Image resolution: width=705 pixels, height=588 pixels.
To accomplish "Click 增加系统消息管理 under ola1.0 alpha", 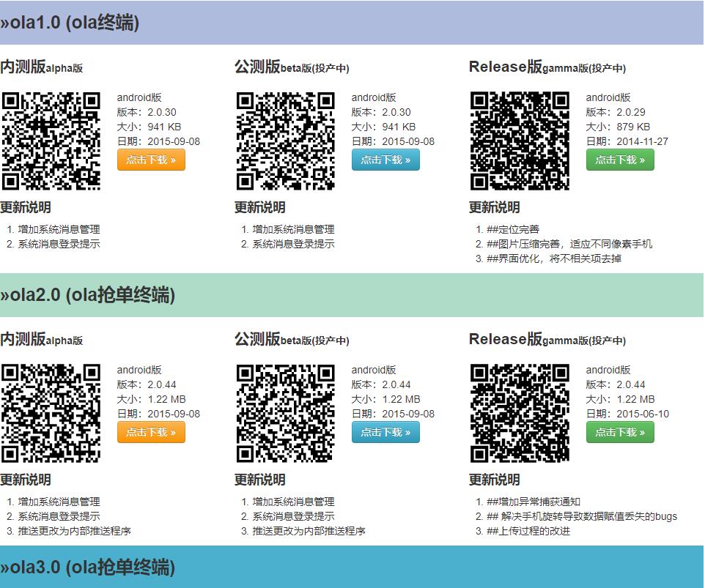I will pos(59,229).
